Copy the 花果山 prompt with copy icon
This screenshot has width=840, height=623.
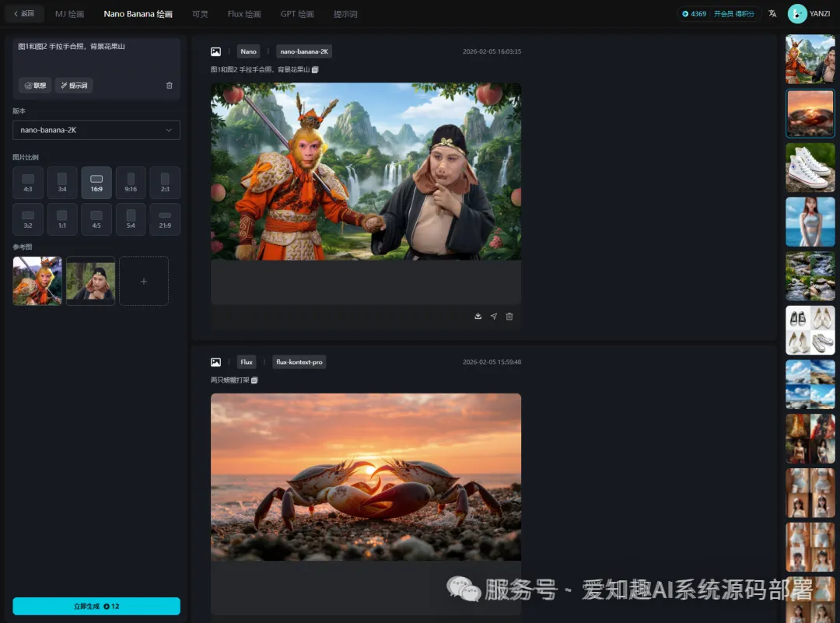(315, 70)
